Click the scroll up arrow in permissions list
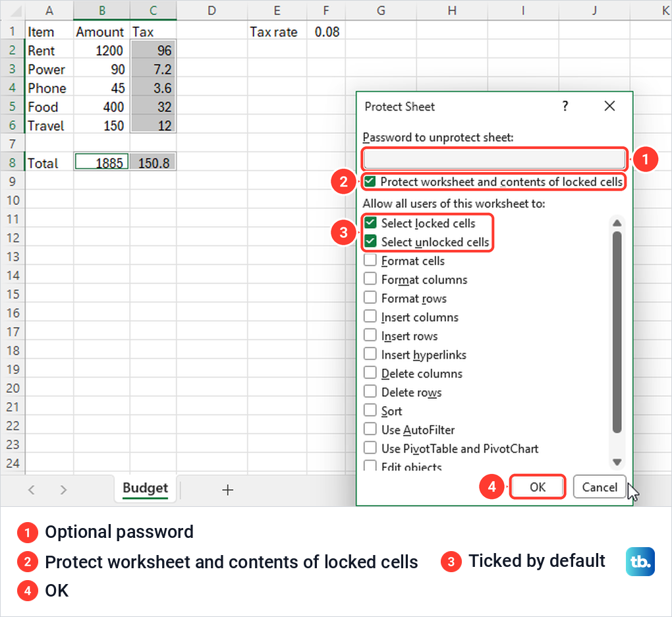This screenshot has width=672, height=617. [617, 223]
